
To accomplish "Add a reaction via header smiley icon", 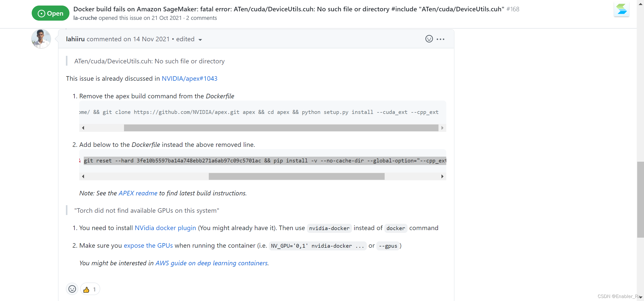I will (429, 39).
